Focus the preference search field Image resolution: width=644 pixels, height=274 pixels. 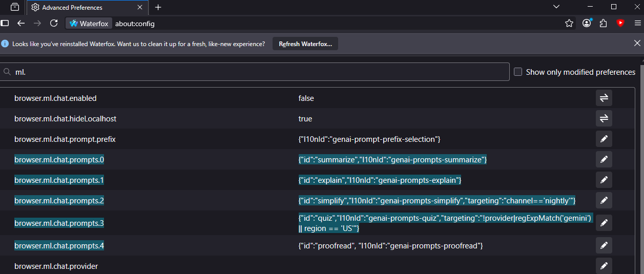(256, 72)
